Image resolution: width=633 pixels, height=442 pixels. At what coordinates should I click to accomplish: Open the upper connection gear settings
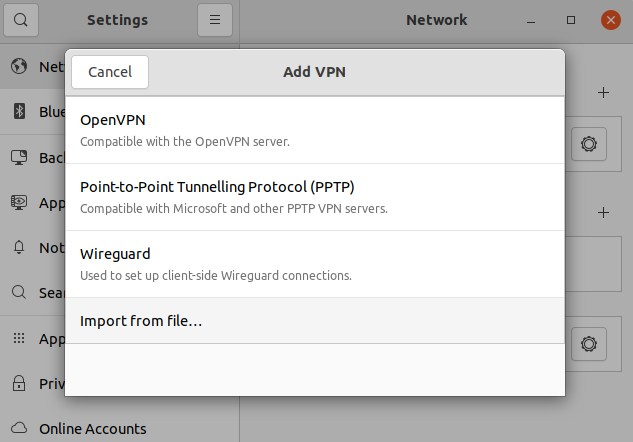(589, 144)
